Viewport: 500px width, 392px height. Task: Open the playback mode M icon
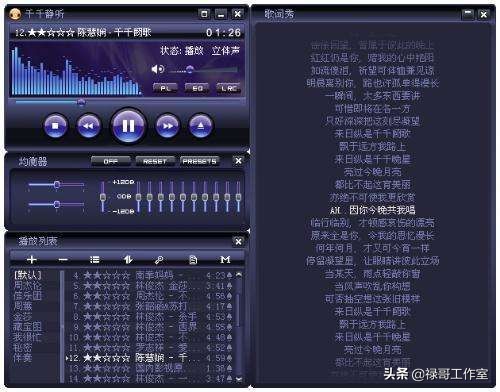(225, 259)
